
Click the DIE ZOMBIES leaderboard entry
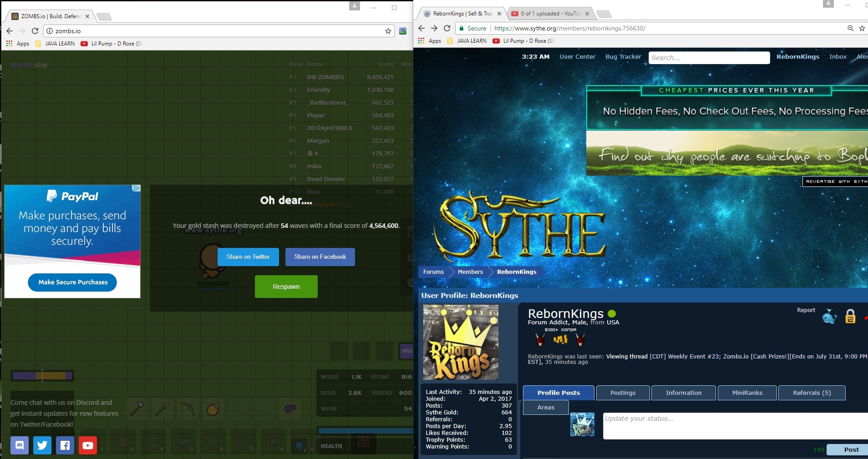point(325,77)
